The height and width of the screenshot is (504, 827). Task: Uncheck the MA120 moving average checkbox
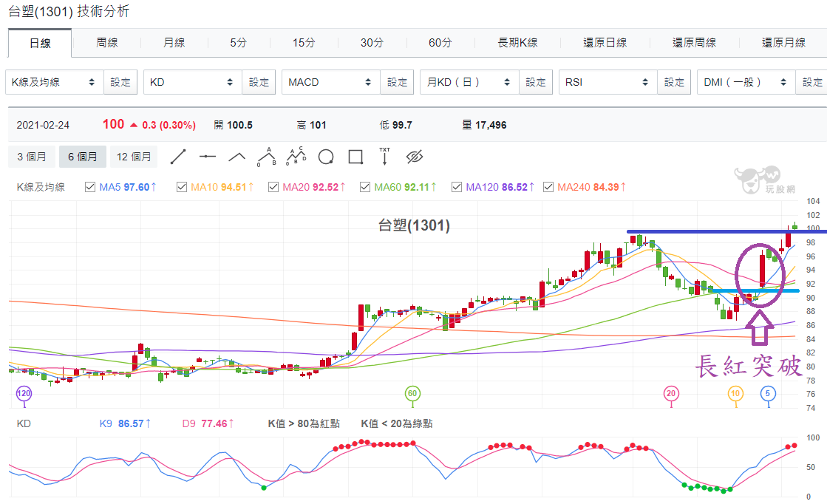[x=457, y=187]
